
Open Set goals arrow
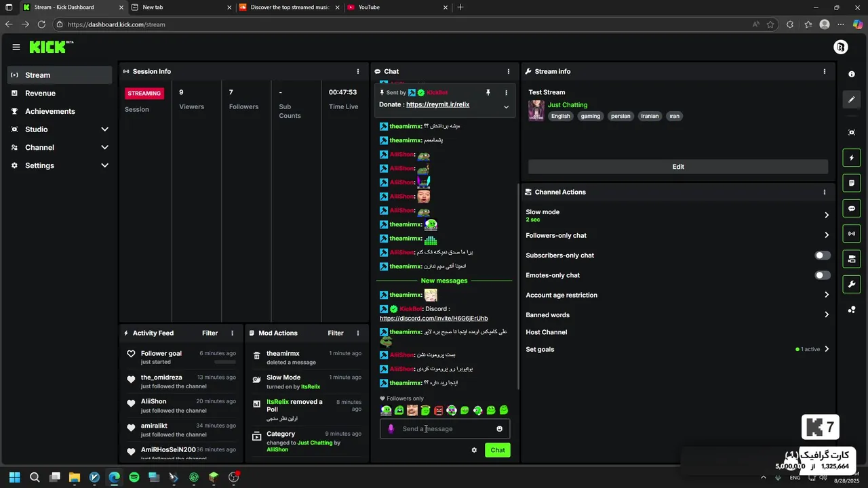click(x=827, y=349)
